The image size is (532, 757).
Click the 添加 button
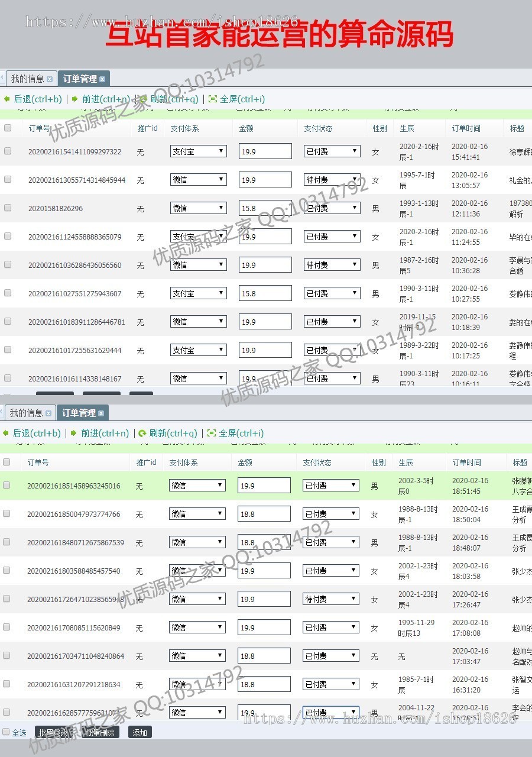pyautogui.click(x=140, y=732)
